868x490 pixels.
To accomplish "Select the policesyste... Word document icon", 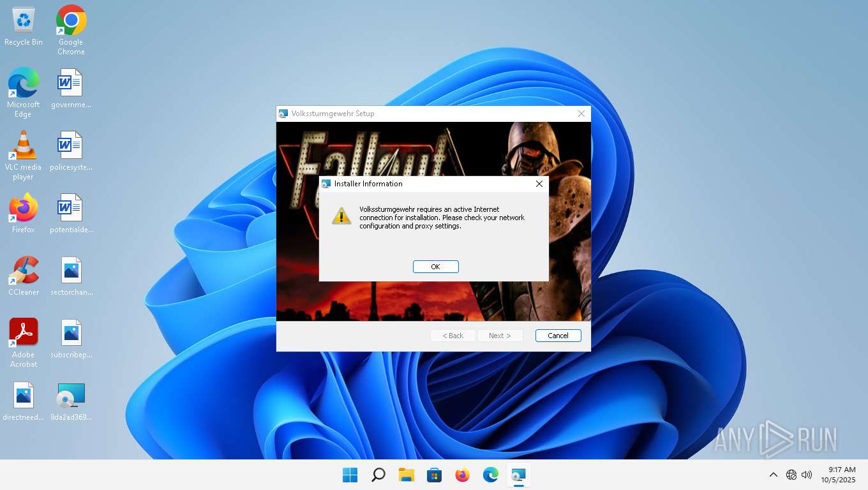I will click(x=71, y=151).
